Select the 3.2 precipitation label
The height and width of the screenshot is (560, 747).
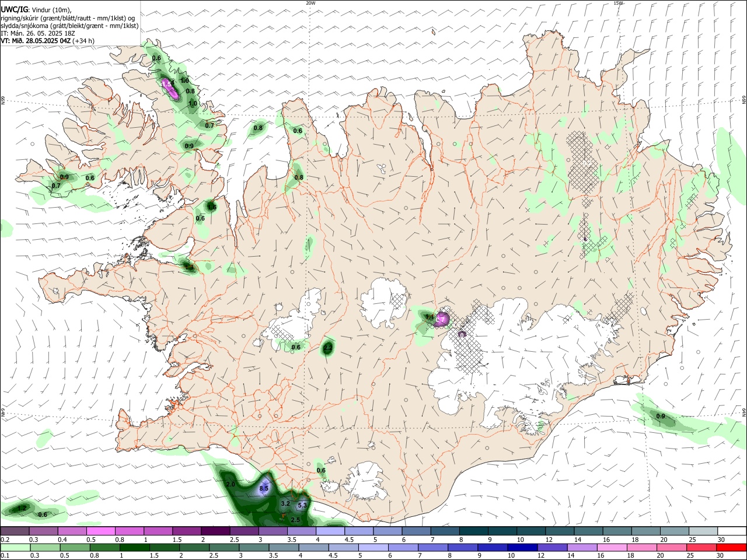(285, 503)
